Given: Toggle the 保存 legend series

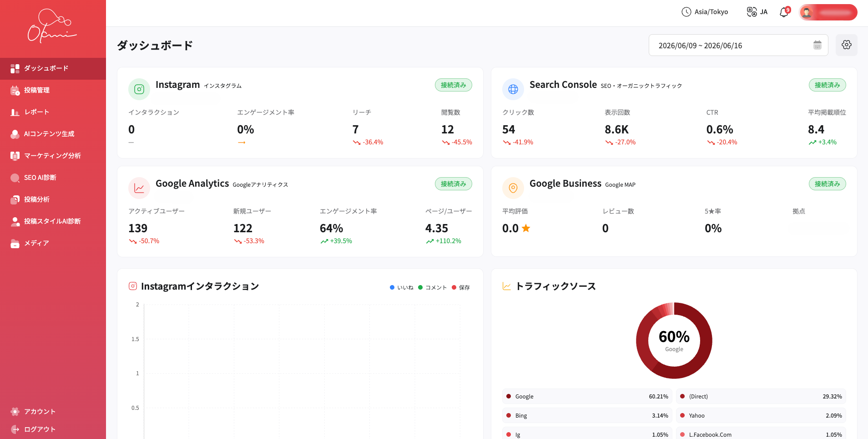Looking at the screenshot, I should [461, 287].
